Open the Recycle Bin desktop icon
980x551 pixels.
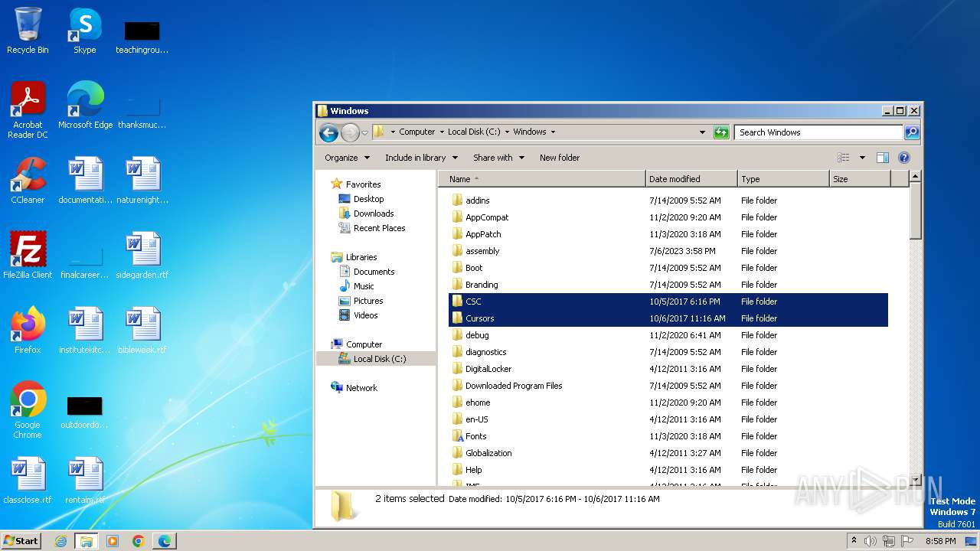pyautogui.click(x=28, y=31)
